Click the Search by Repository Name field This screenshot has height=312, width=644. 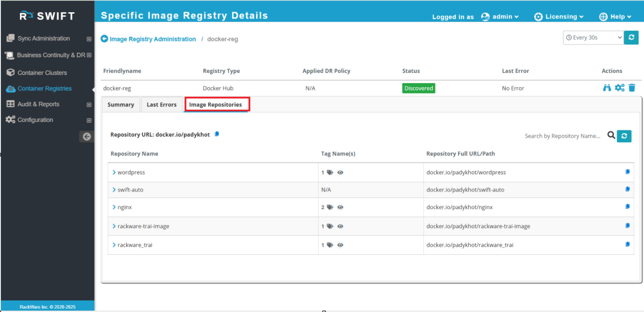pyautogui.click(x=562, y=136)
